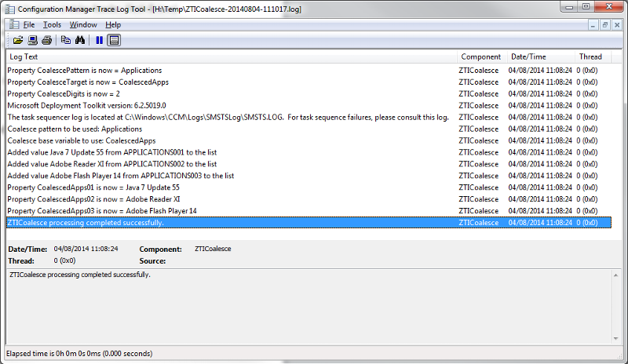The height and width of the screenshot is (364, 628).
Task: Select highlighted row 'ZTICoalesce processing completed successfully.'
Action: 309,223
